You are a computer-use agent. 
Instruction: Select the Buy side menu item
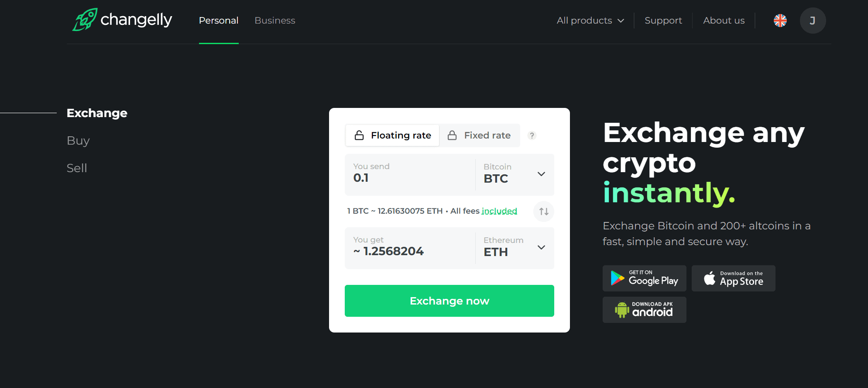(78, 141)
